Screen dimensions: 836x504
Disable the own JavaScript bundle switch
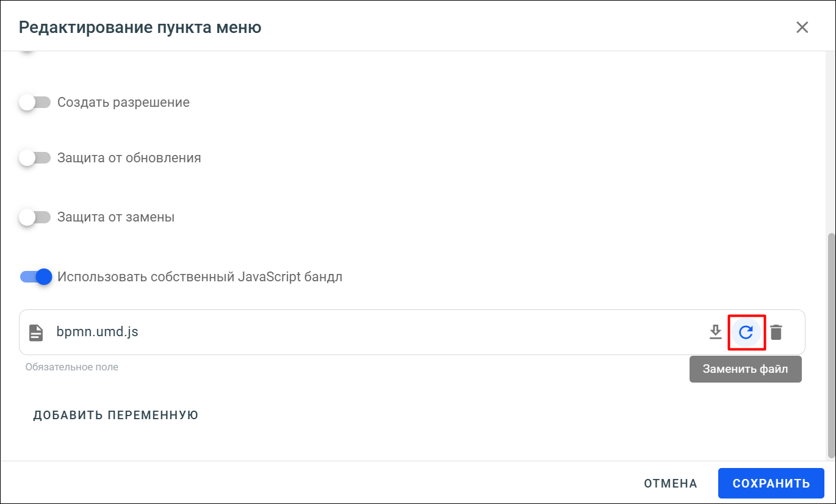(x=36, y=277)
